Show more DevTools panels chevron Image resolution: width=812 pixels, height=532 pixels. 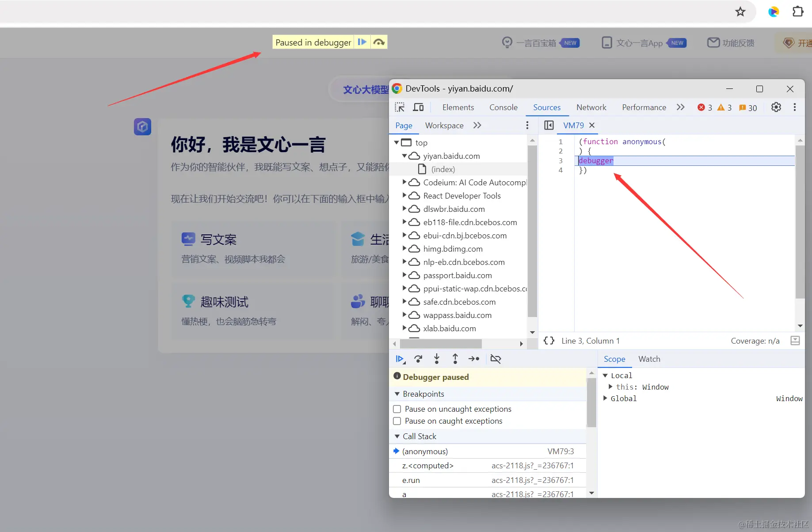click(x=681, y=107)
